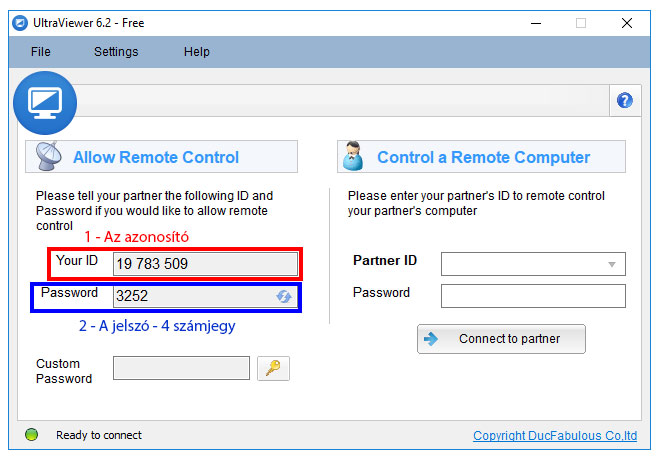Click the person with computer icon
The height and width of the screenshot is (460, 668).
click(353, 157)
